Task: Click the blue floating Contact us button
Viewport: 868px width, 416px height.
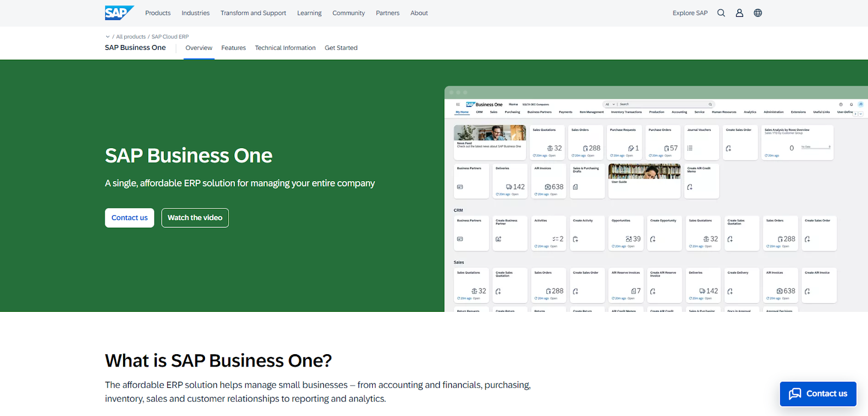Action: coord(818,394)
